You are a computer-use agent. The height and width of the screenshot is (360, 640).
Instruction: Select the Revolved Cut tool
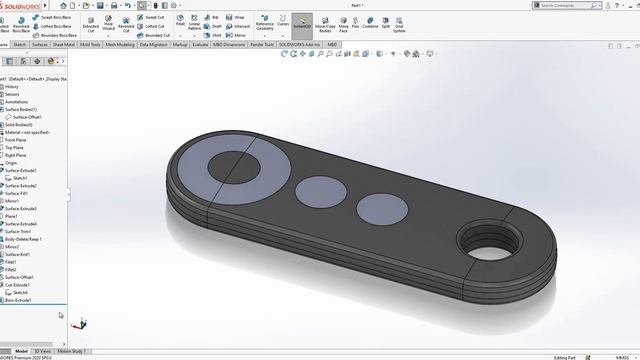(x=126, y=25)
